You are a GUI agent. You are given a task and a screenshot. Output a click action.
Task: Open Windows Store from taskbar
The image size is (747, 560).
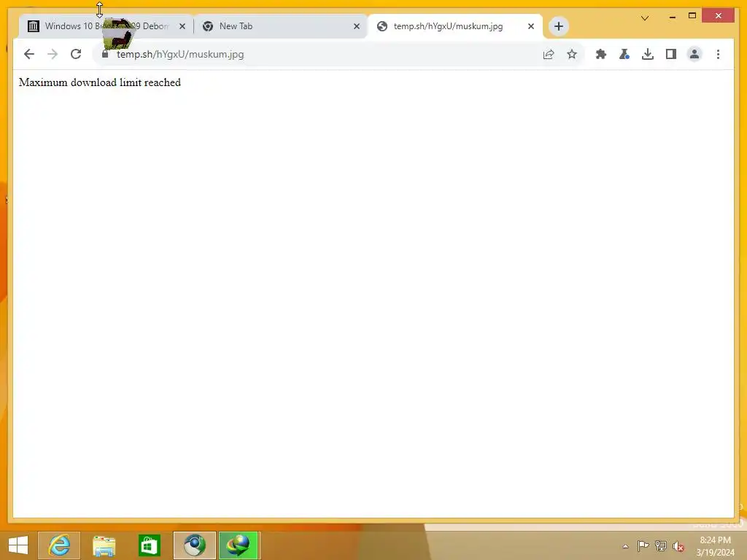pyautogui.click(x=149, y=545)
